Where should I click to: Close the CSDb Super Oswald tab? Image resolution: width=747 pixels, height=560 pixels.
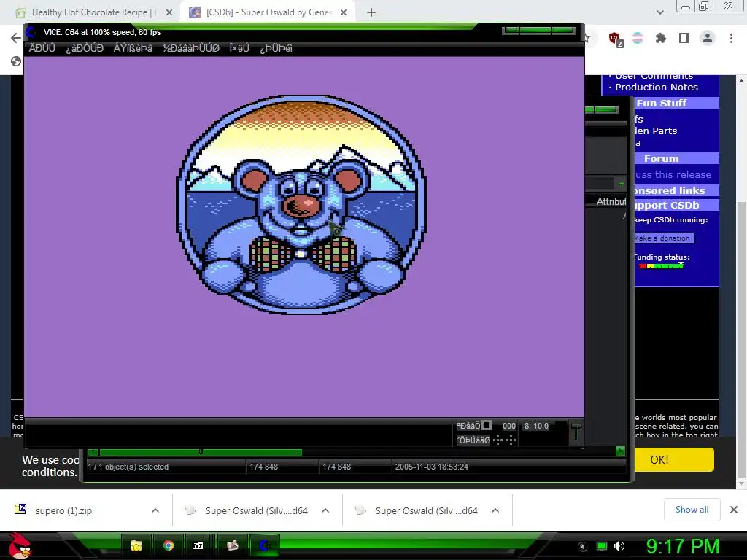click(344, 13)
